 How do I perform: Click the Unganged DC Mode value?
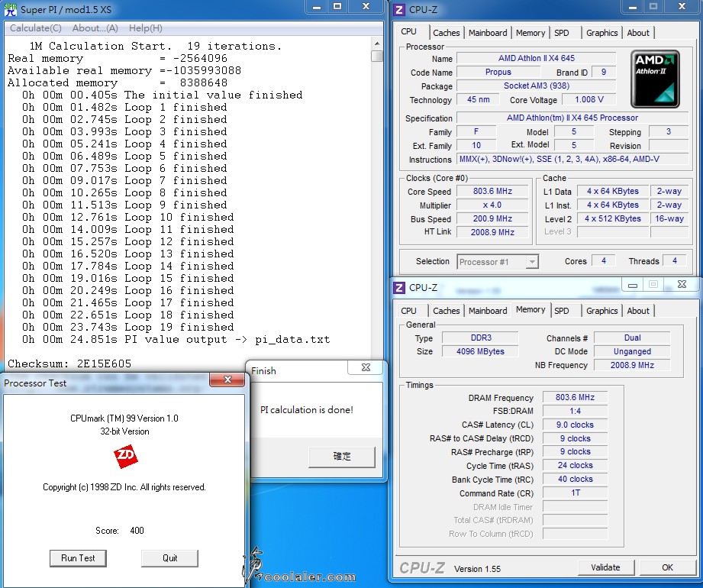coord(632,351)
